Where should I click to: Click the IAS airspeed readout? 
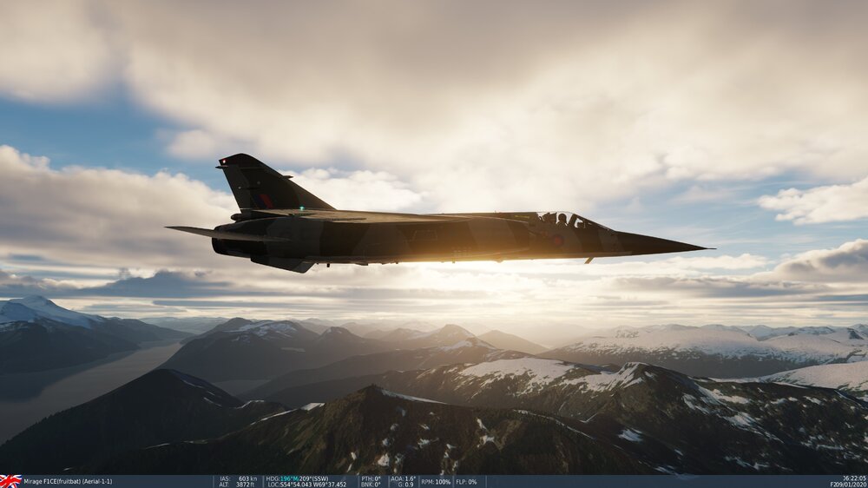(238, 478)
